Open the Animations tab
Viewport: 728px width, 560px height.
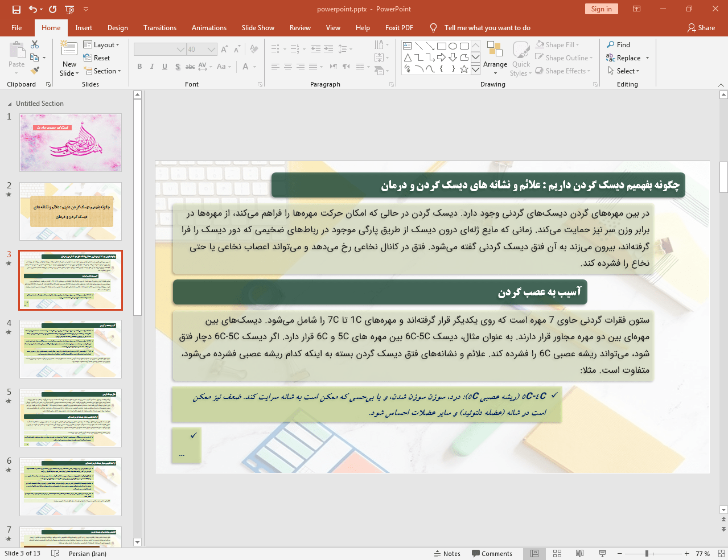coord(209,28)
